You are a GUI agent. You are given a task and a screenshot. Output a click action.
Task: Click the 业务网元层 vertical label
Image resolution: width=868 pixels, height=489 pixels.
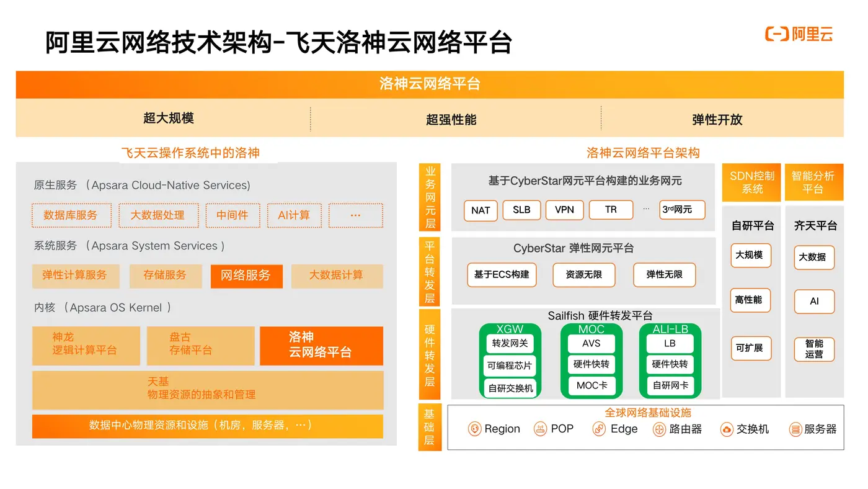click(430, 198)
